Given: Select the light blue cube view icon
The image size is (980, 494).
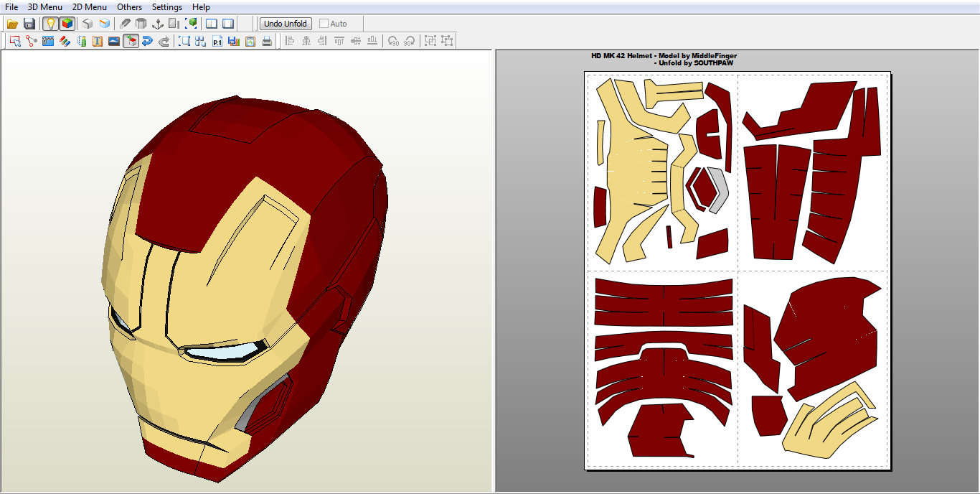Looking at the screenshot, I should pyautogui.click(x=105, y=24).
